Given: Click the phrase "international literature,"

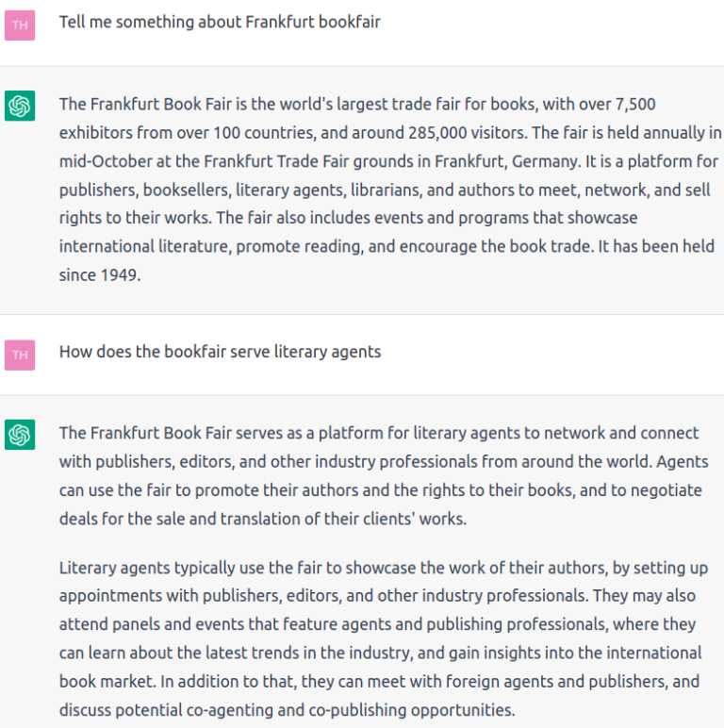Looking at the screenshot, I should [146, 246].
